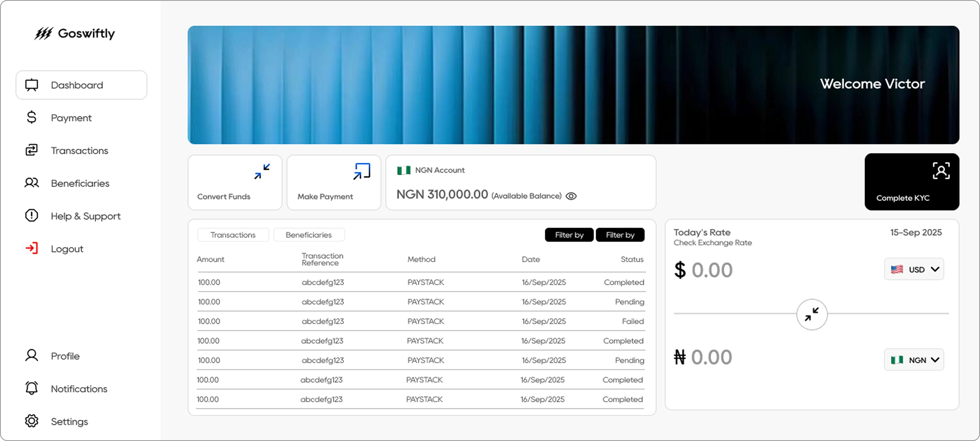
Task: Select the Transactions tab
Action: point(233,235)
